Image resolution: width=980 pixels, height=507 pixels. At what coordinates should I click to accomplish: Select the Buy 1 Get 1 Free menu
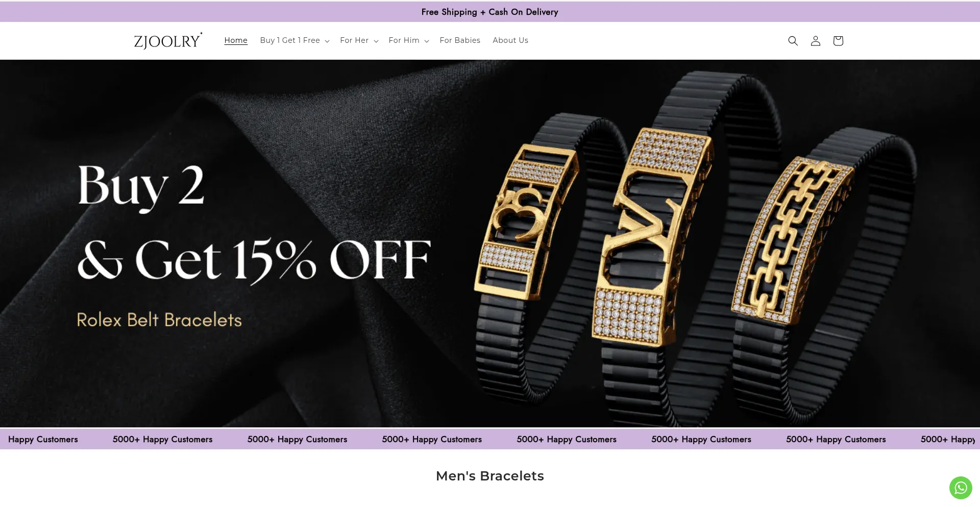[x=290, y=40]
